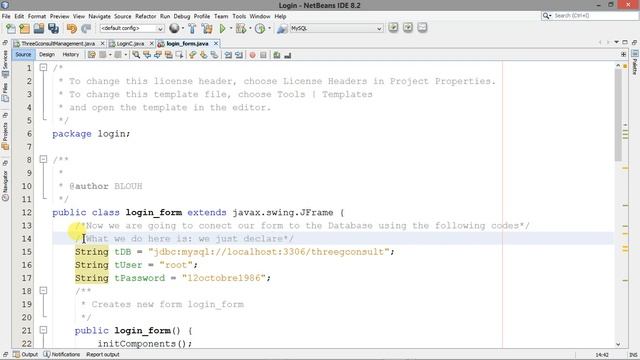Toggle Highlight Search in editor toolbar
This screenshot has width=640, height=360.
(168, 55)
